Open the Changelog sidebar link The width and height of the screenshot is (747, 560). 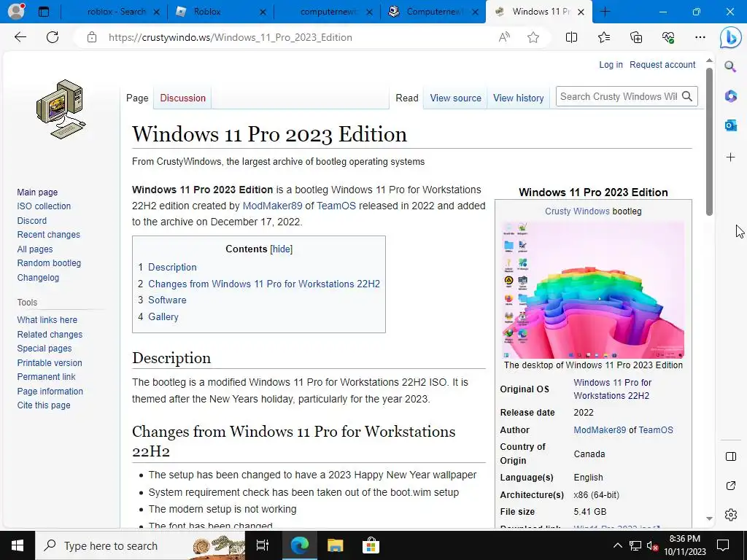point(38,278)
